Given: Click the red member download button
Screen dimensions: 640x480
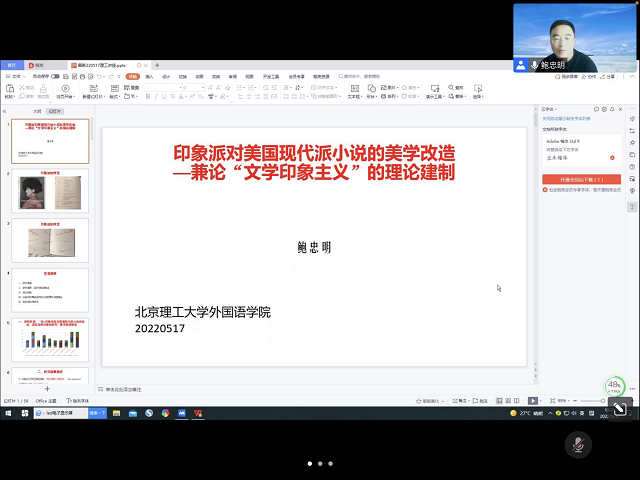Looking at the screenshot, I should [581, 179].
